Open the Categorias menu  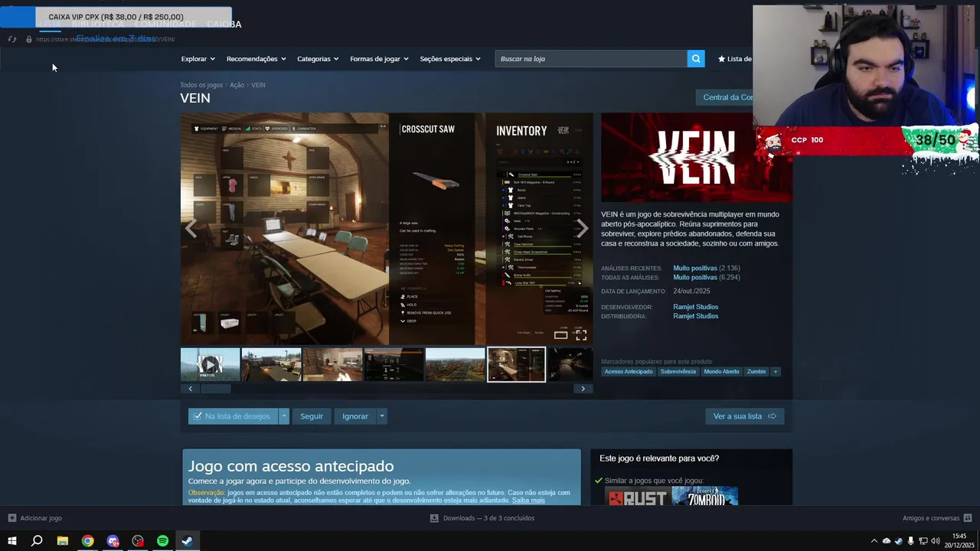click(318, 59)
